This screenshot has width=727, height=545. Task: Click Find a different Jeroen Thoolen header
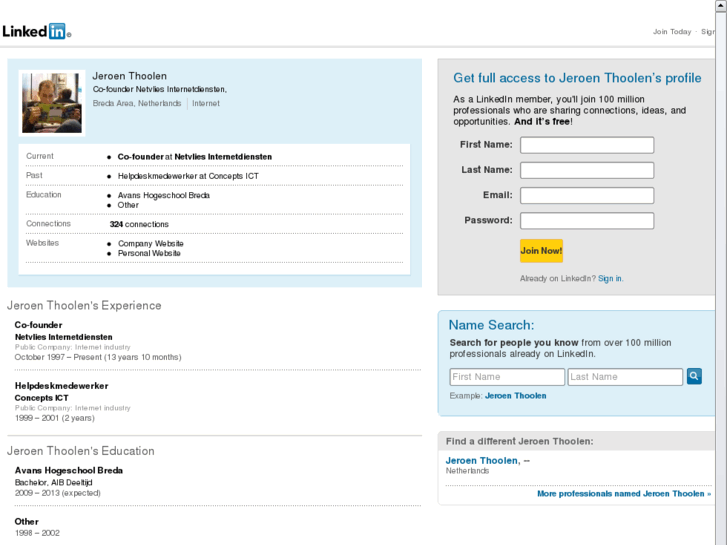[519, 441]
